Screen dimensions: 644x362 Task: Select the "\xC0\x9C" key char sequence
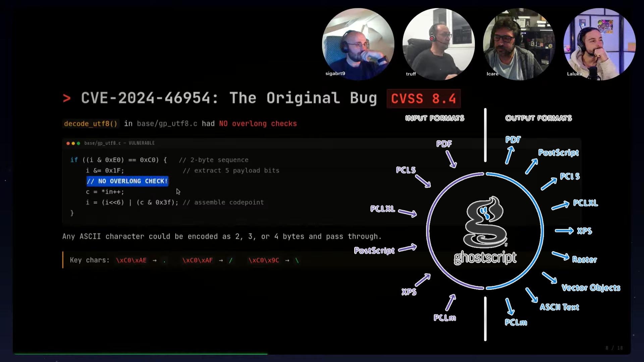(x=264, y=260)
